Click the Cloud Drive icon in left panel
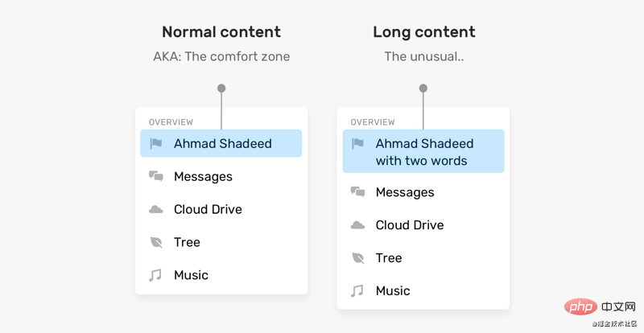This screenshot has height=333, width=644. point(156,210)
